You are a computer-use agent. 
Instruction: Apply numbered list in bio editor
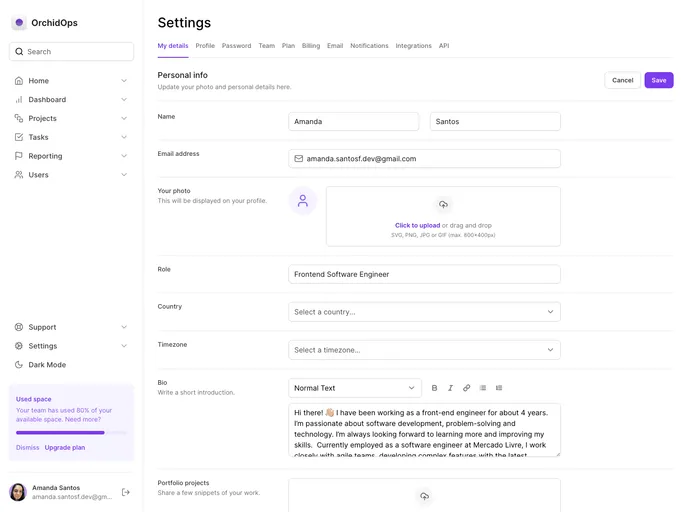499,388
